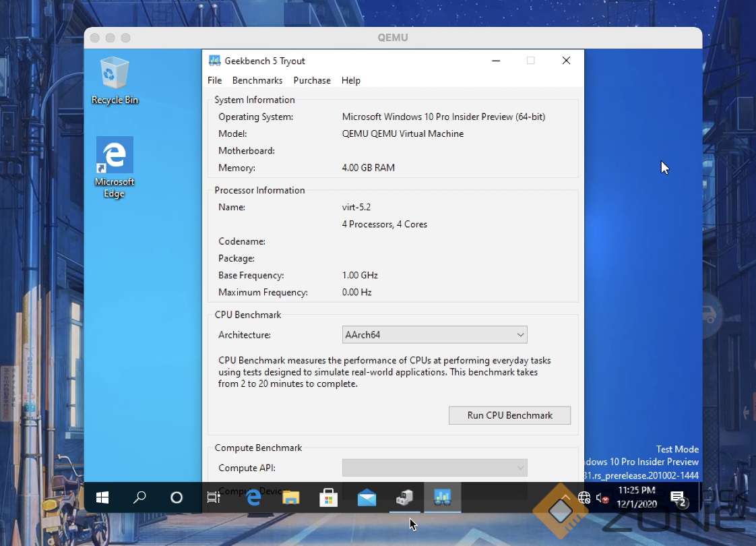The height and width of the screenshot is (546, 756).
Task: Open the Purchase menu
Action: click(x=312, y=80)
